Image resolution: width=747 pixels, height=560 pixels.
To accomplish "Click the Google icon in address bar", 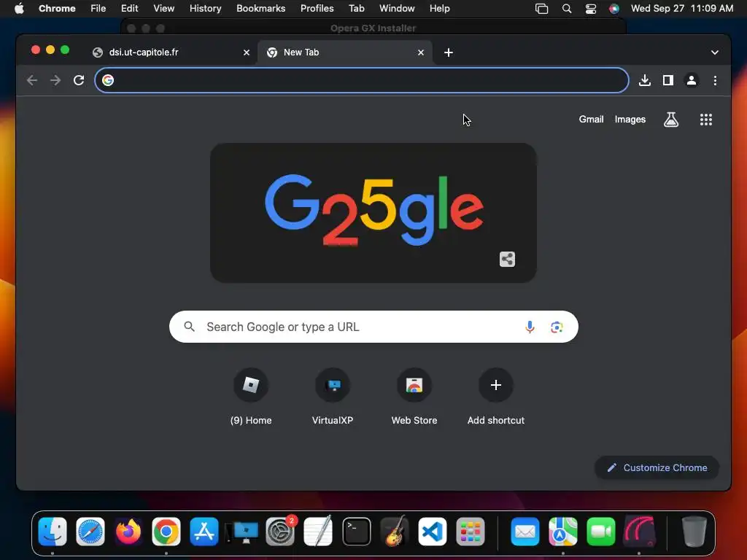I will tap(108, 80).
